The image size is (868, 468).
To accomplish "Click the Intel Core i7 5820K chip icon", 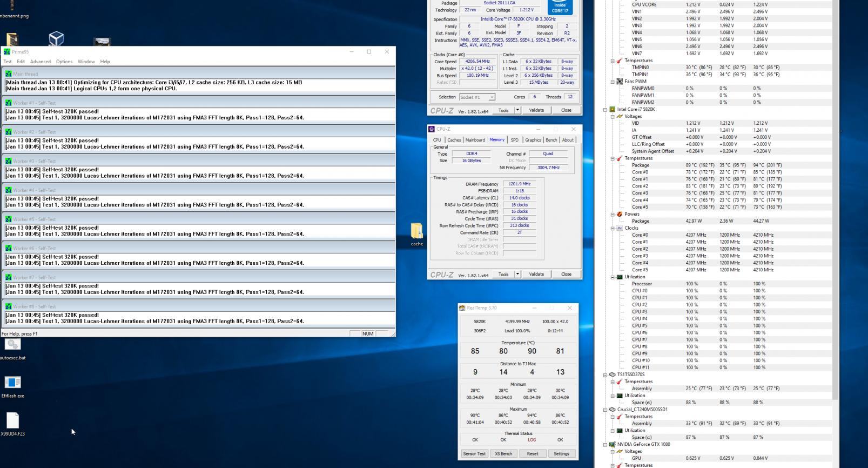I will (x=613, y=109).
